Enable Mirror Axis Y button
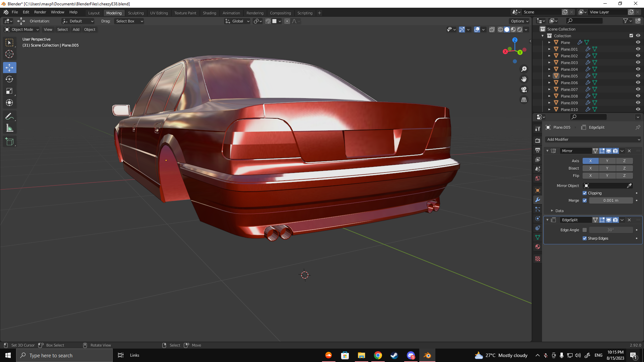Viewport: 644px width, 362px height. click(x=607, y=161)
